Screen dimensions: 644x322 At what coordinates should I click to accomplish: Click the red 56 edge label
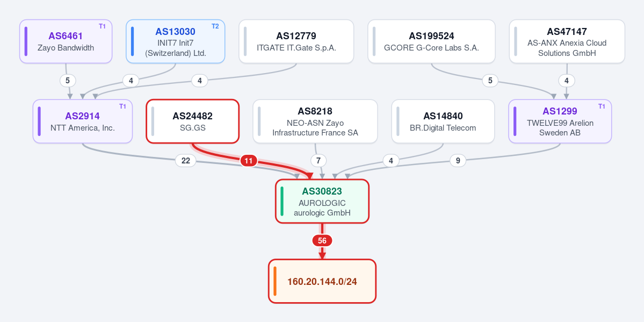pyautogui.click(x=322, y=241)
